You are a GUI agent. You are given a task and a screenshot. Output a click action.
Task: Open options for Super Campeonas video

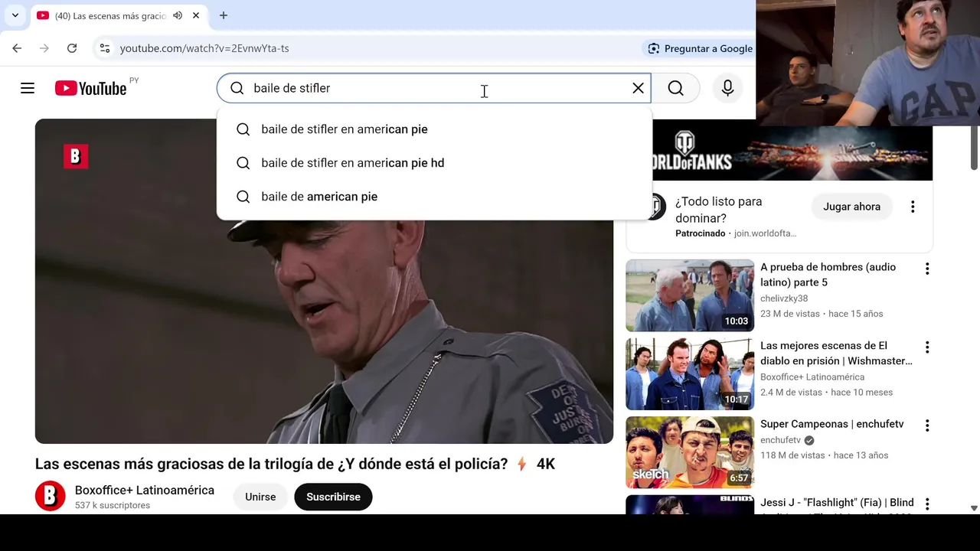(x=927, y=425)
